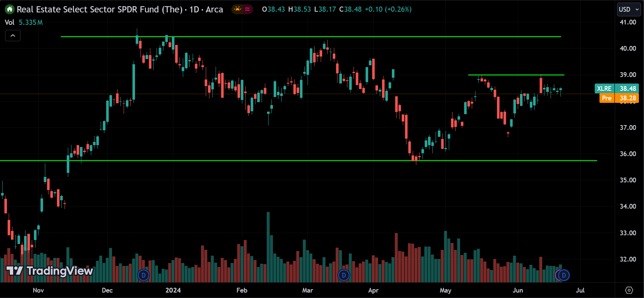Click the orange Pre 38.28 price label
The image size is (644, 298).
[x=619, y=98]
